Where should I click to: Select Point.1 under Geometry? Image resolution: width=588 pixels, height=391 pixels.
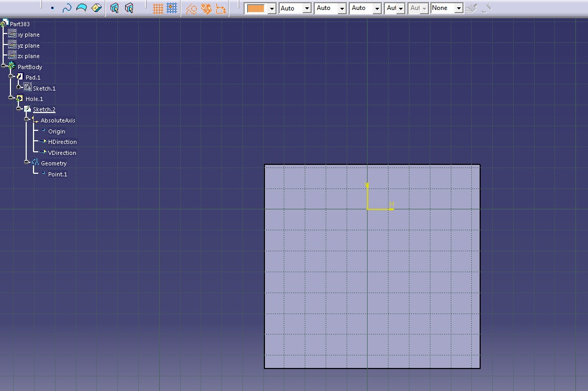[x=58, y=174]
